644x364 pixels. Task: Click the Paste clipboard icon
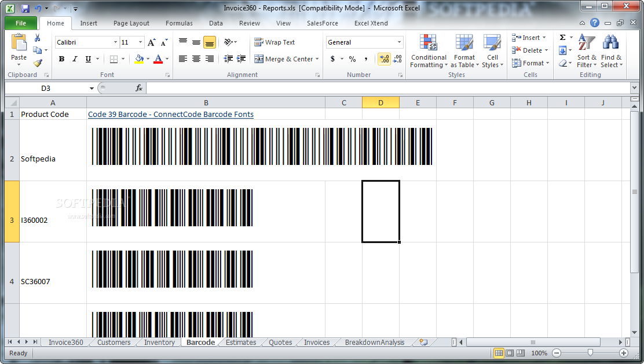click(x=19, y=43)
